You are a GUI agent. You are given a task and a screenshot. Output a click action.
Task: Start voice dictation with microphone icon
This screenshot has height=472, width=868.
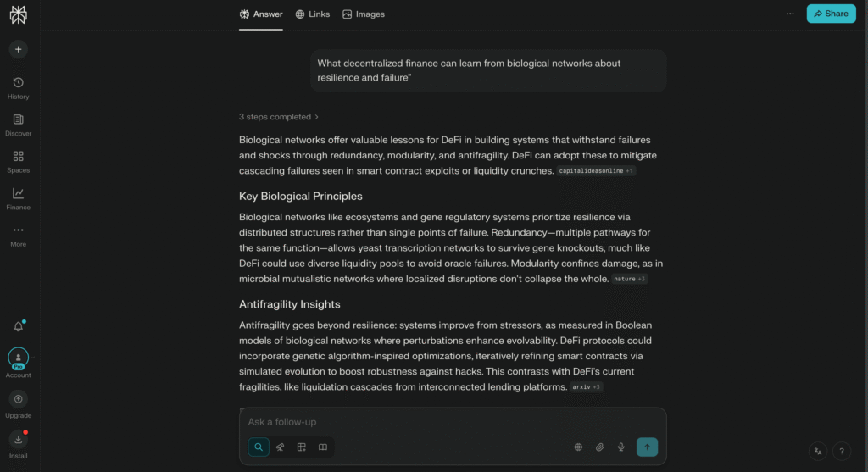pyautogui.click(x=621, y=447)
